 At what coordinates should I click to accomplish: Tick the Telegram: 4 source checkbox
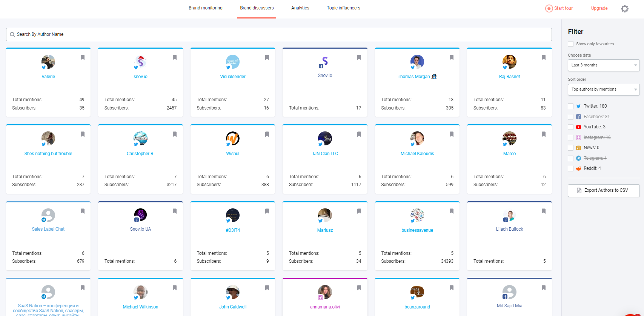pos(571,158)
